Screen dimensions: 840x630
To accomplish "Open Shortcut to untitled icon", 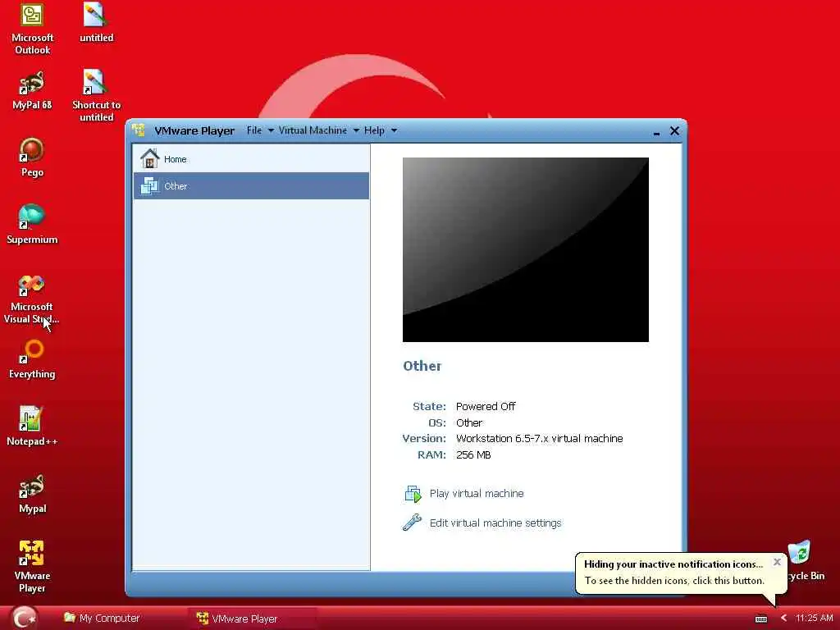I will [x=96, y=95].
